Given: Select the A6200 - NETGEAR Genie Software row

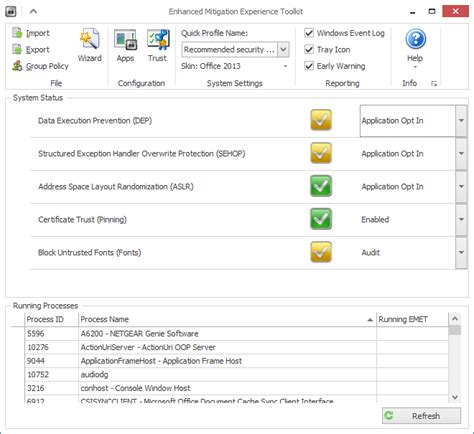Looking at the screenshot, I should pyautogui.click(x=236, y=334).
